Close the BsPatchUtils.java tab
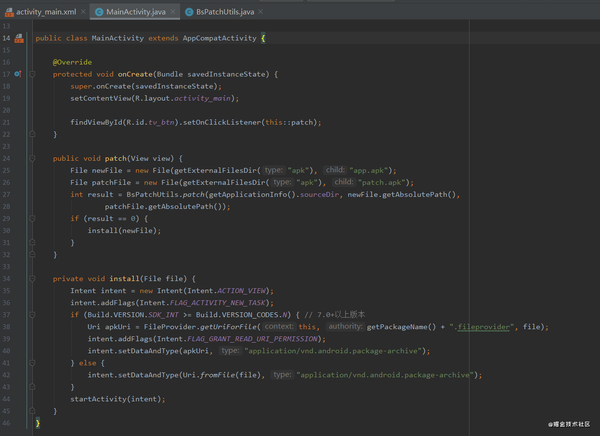Viewport: 600px width, 436px height. [262, 11]
